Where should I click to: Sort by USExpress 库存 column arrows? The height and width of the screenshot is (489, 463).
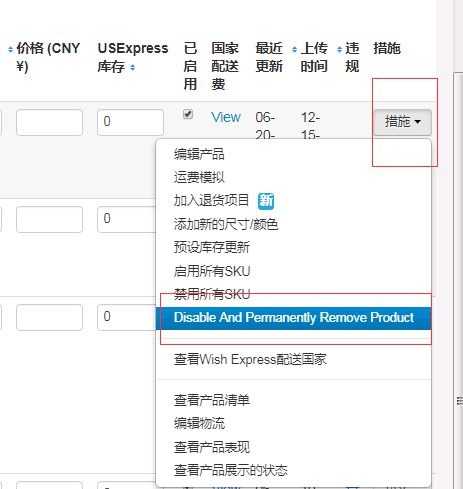point(132,68)
